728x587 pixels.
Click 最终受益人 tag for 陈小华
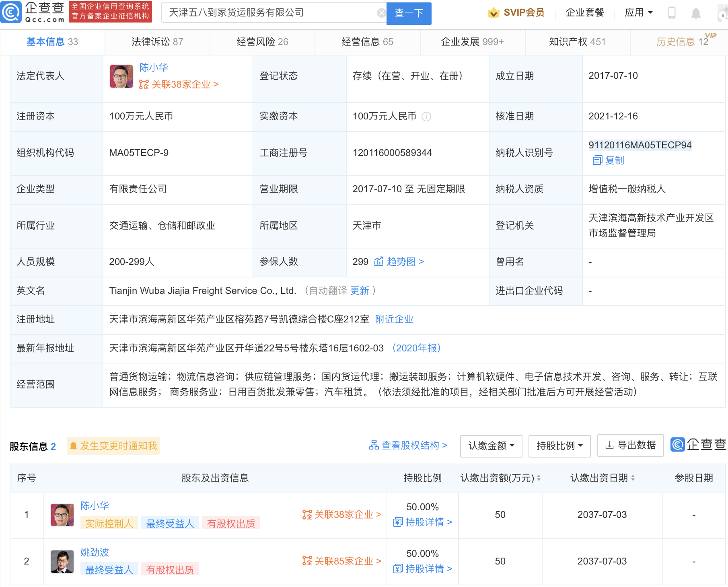[170, 523]
